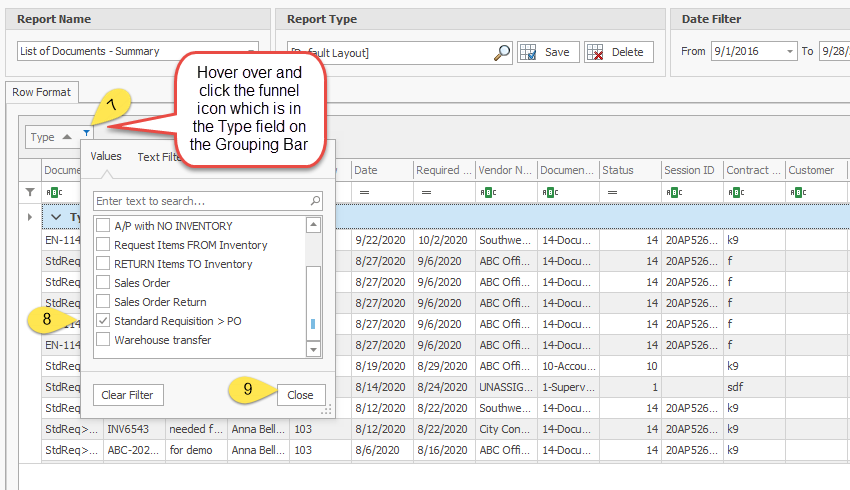Viewport: 850px width, 490px height.
Task: Click the filter list scrollbar down arrow
Action: click(313, 349)
